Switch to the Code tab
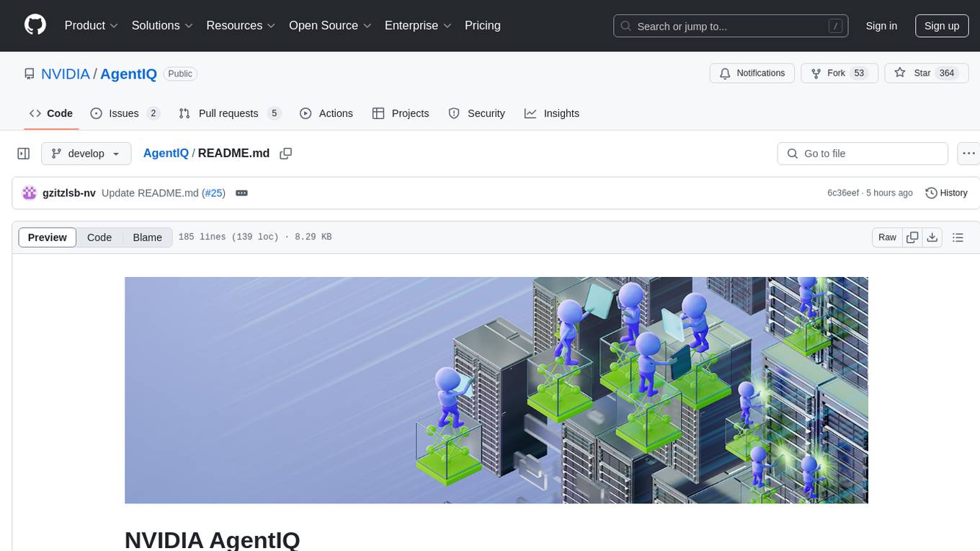Viewport: 980px width, 551px height. pos(51,113)
